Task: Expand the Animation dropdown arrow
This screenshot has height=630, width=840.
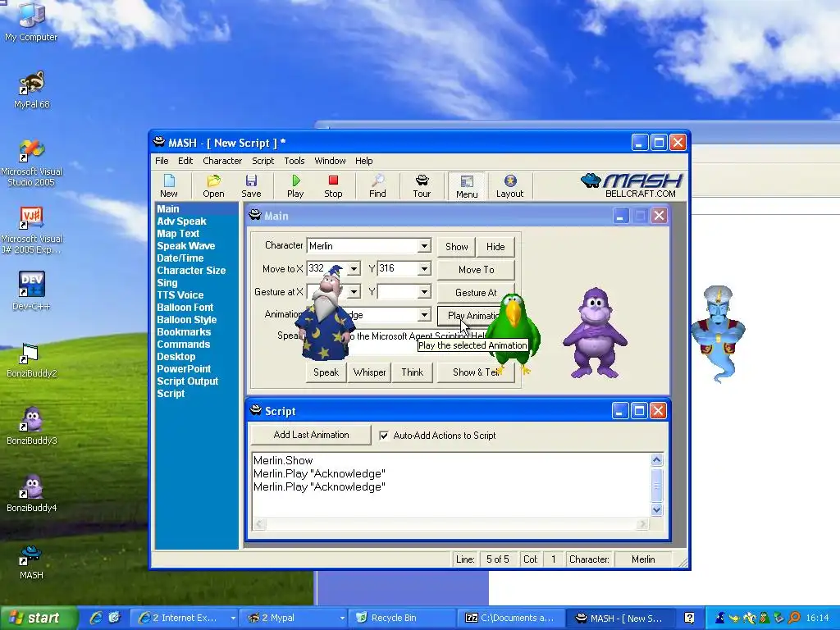Action: [424, 314]
